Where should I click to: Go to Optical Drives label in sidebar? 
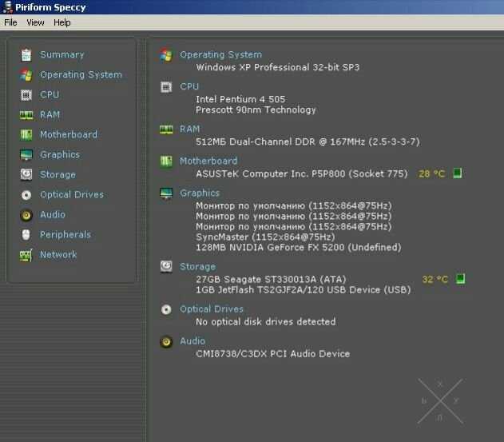[x=72, y=194]
